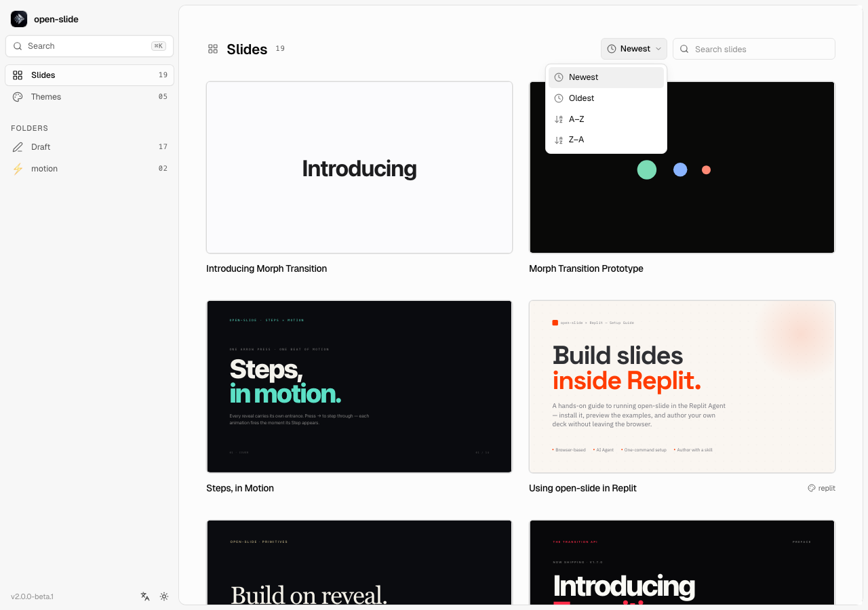
Task: Click the grid icon beside Slides heading
Action: 213,49
